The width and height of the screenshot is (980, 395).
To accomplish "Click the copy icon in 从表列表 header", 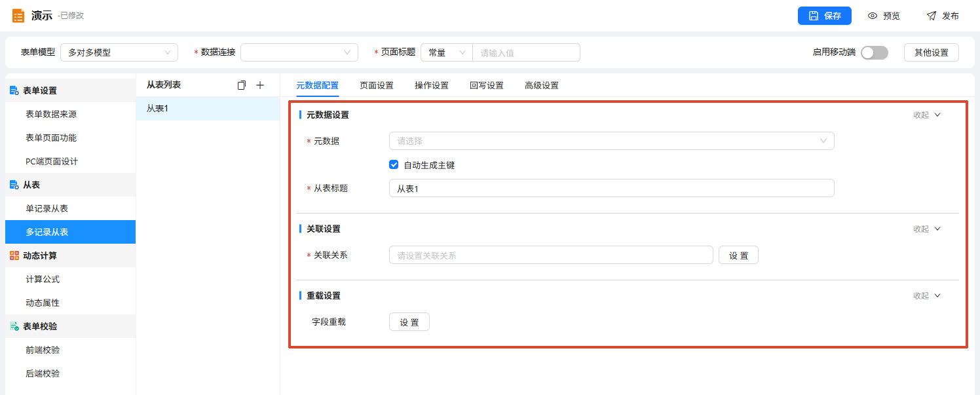I will [242, 85].
